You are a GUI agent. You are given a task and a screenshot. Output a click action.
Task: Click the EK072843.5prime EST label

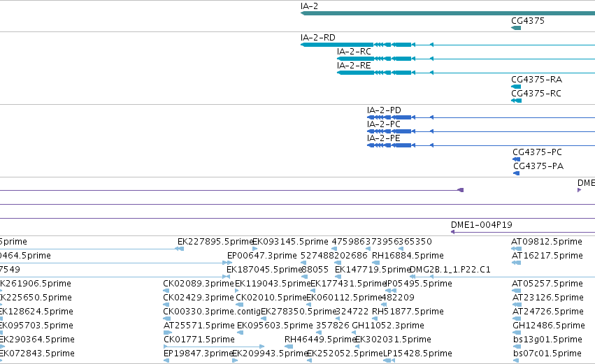pos(37,354)
